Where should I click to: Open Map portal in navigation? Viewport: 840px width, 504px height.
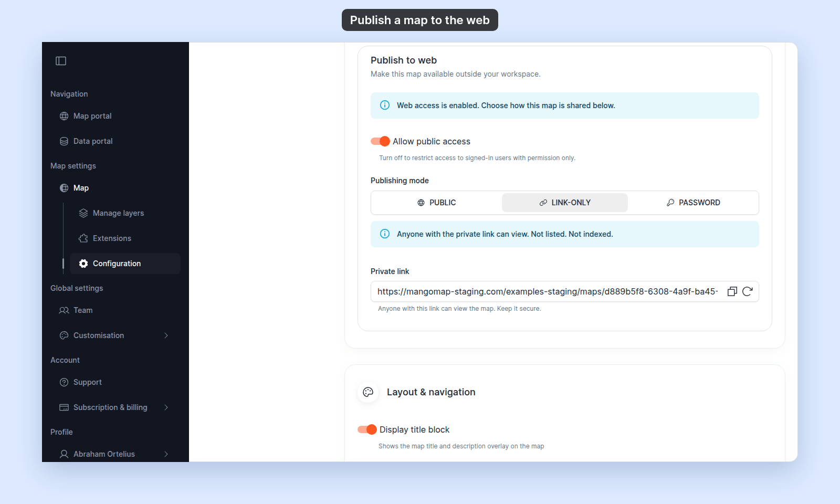point(115,116)
